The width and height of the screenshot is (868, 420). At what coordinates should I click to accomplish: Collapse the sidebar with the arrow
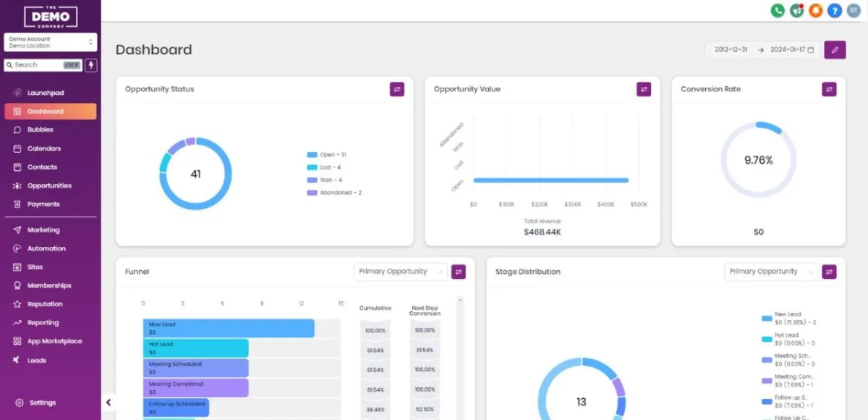coord(109,403)
